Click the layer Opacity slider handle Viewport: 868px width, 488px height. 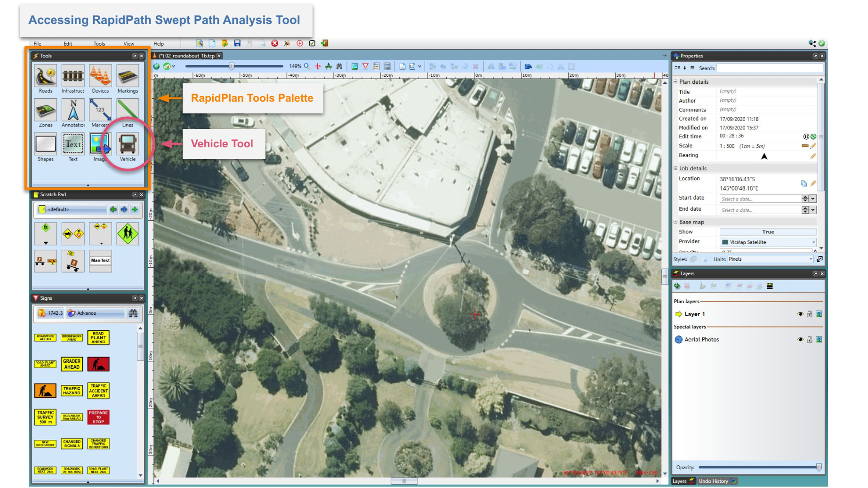819,467
